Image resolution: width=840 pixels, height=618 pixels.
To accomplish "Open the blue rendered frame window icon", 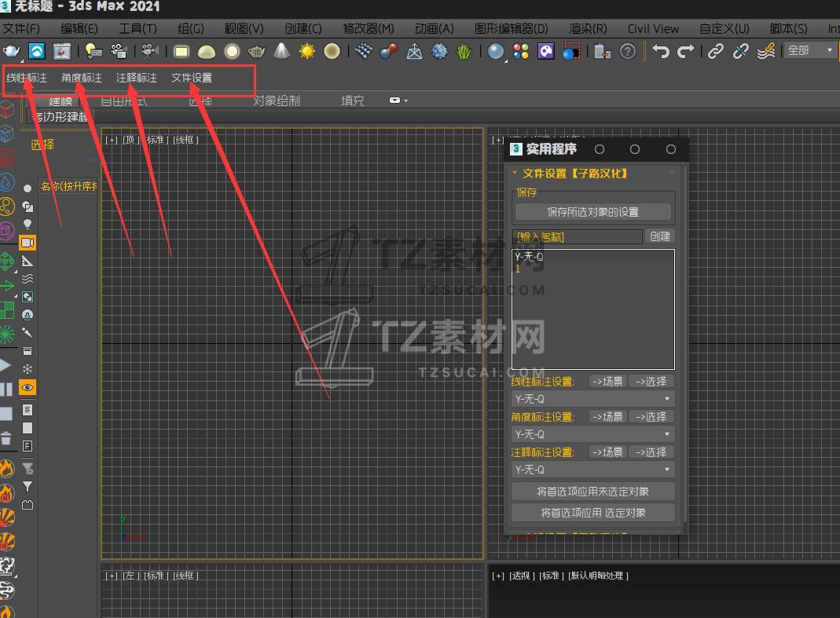I will [37, 51].
